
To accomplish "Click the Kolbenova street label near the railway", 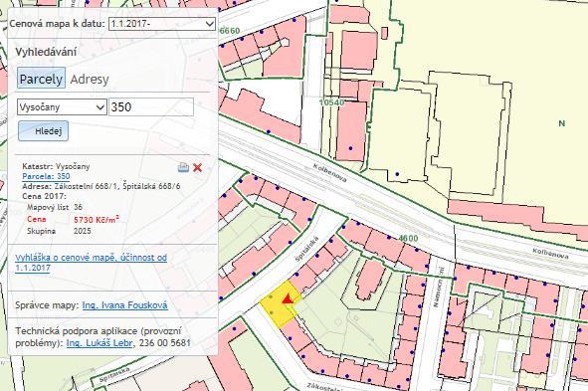I will [330, 173].
